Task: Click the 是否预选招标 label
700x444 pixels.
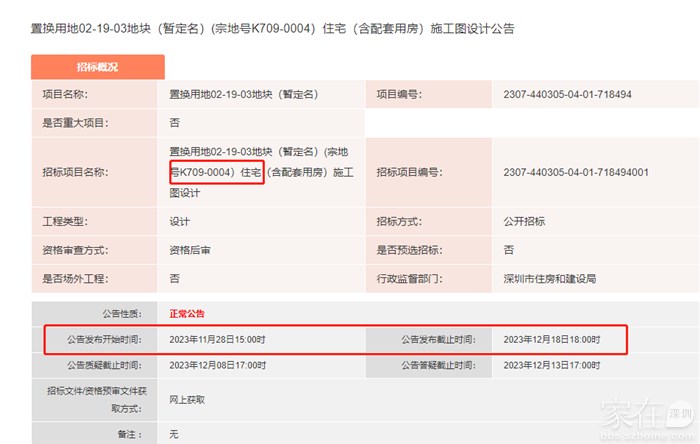Action: [410, 249]
